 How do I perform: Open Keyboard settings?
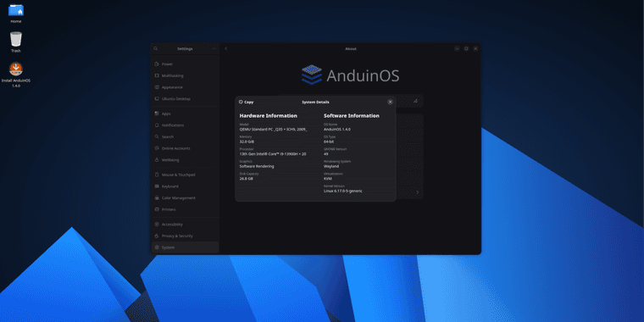point(185,186)
